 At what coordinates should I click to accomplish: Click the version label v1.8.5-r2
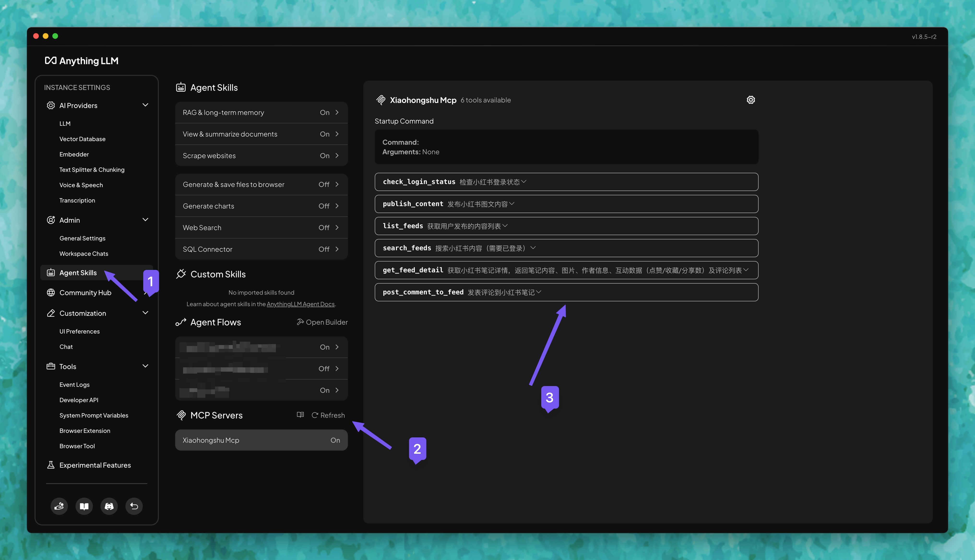[x=924, y=36]
